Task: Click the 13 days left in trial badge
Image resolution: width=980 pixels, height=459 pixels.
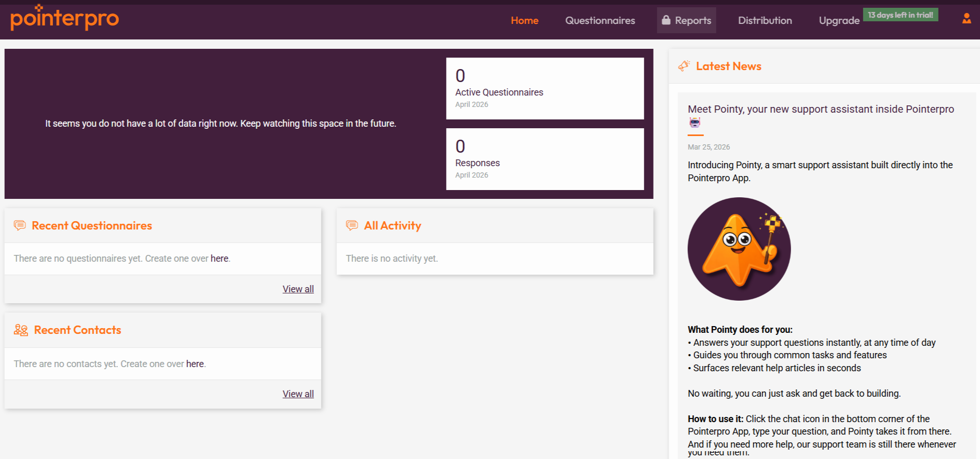Action: pyautogui.click(x=901, y=15)
